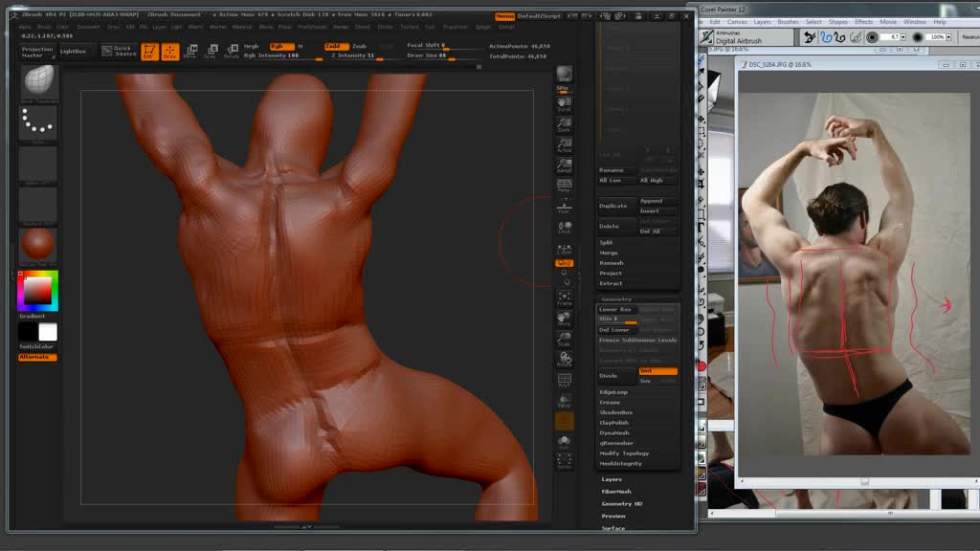Screen dimensions: 980x551
Task: Toggle the Zadd sculpt mode
Action: tap(335, 46)
